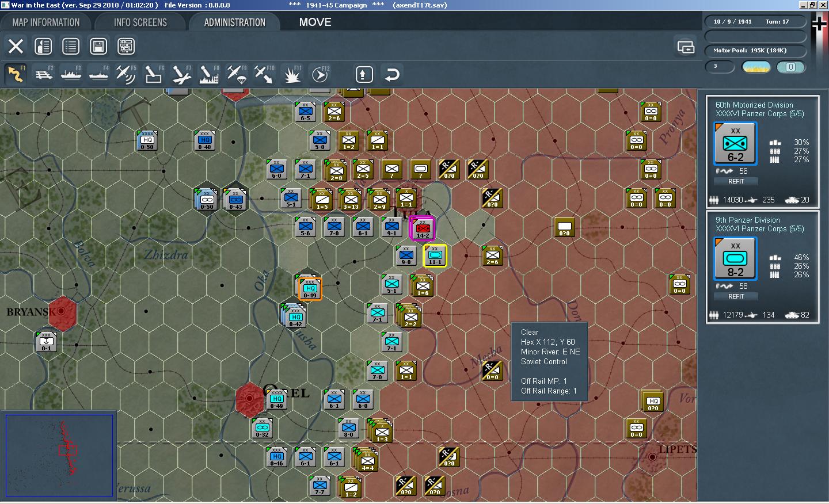829x504 pixels.
Task: Click the Orel red city hex
Action: pyautogui.click(x=249, y=399)
